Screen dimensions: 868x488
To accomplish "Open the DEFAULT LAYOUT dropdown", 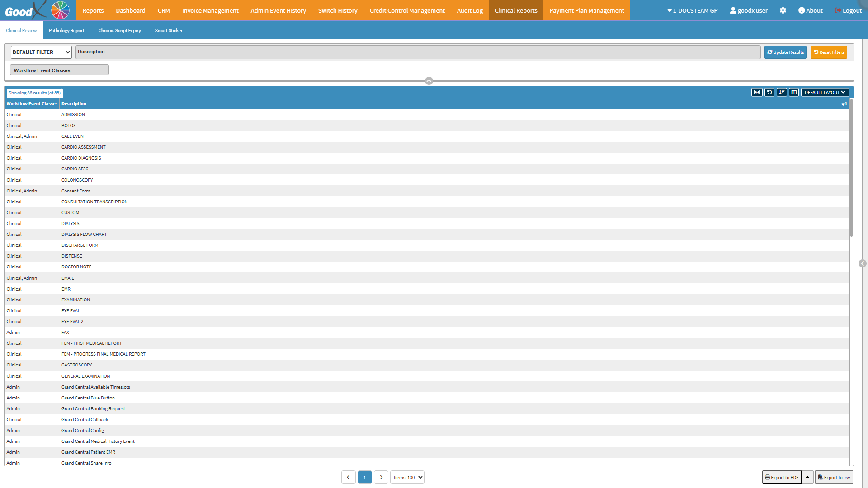I will pos(825,92).
